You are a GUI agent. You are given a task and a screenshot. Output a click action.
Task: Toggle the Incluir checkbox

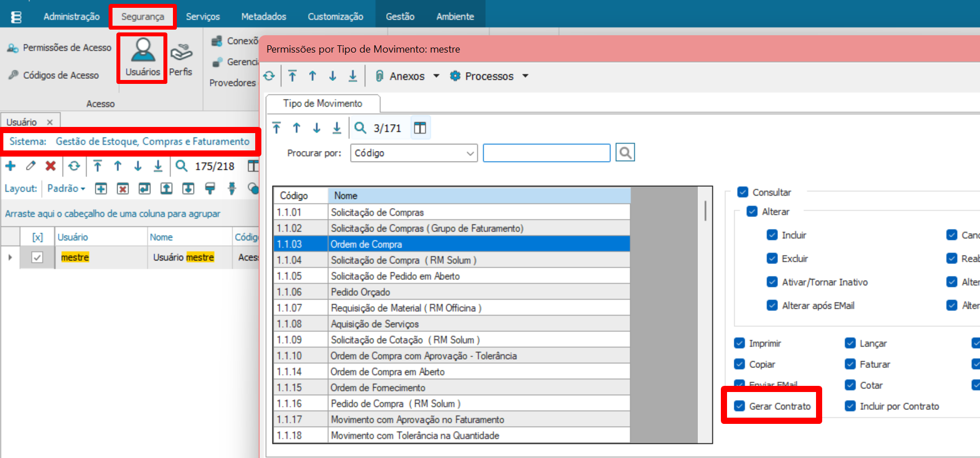[772, 235]
